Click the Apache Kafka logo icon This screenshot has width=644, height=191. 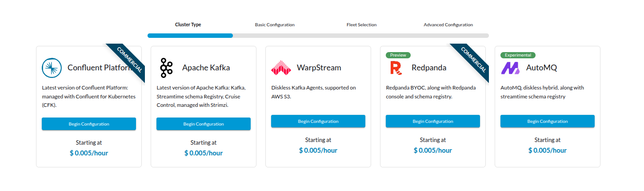pos(166,68)
